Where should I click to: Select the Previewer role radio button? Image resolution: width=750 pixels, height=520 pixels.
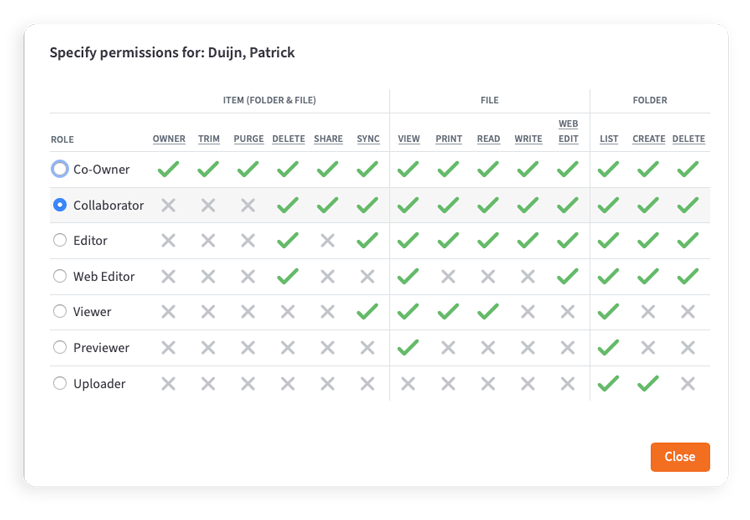click(x=60, y=348)
